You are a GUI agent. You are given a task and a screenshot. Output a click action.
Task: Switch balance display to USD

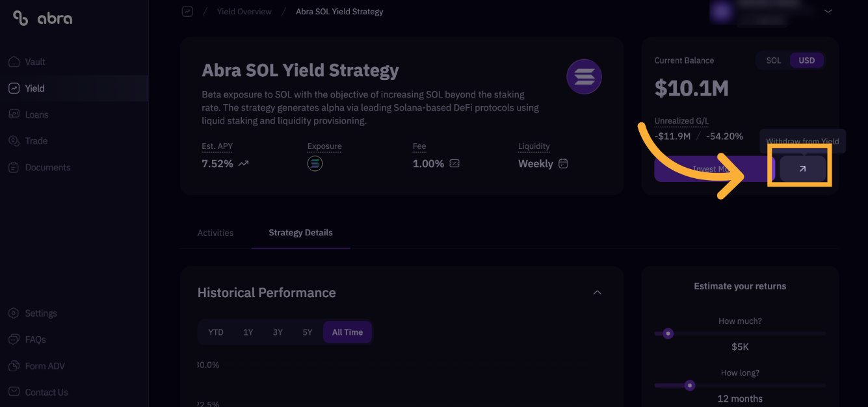pos(807,60)
